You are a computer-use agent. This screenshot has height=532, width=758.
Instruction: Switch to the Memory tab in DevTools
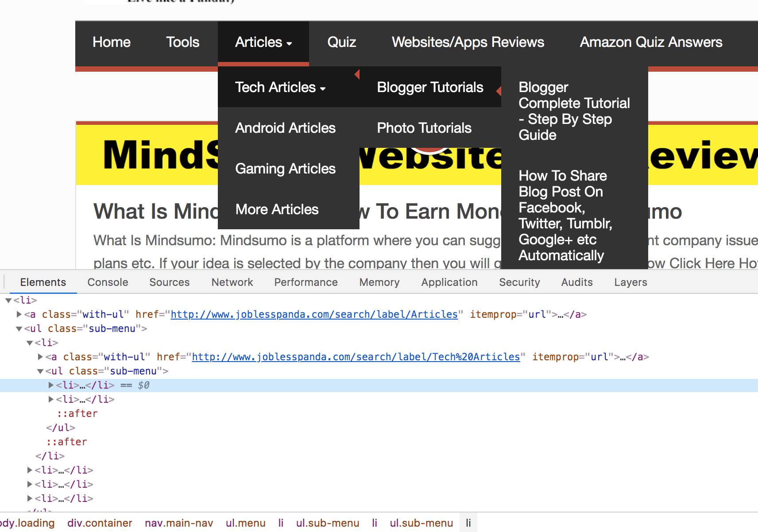coord(379,282)
